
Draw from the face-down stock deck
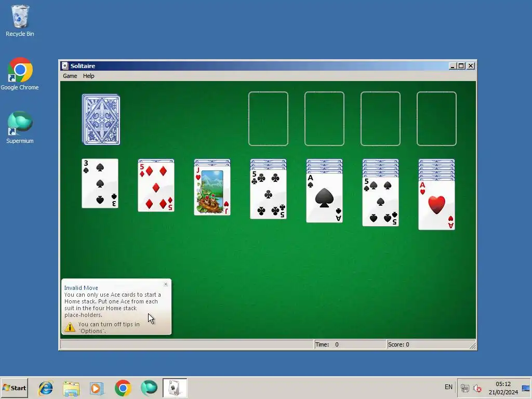(x=101, y=119)
